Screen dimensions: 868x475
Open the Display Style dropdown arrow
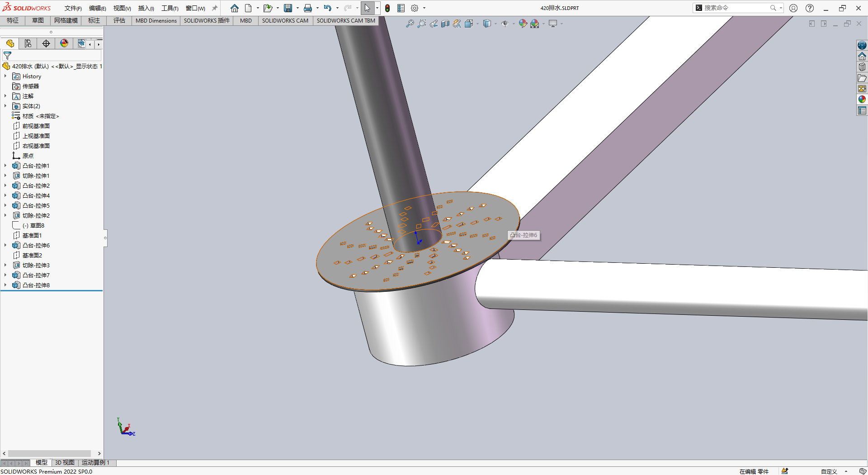[496, 24]
